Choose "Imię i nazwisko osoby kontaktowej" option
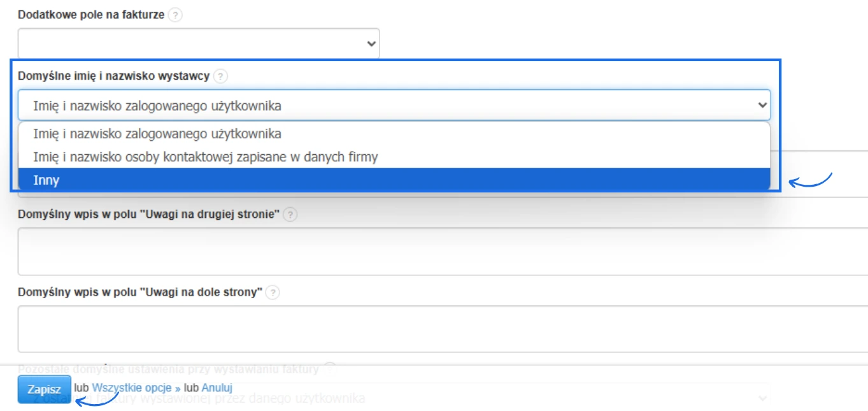The image size is (868, 411). 205,156
